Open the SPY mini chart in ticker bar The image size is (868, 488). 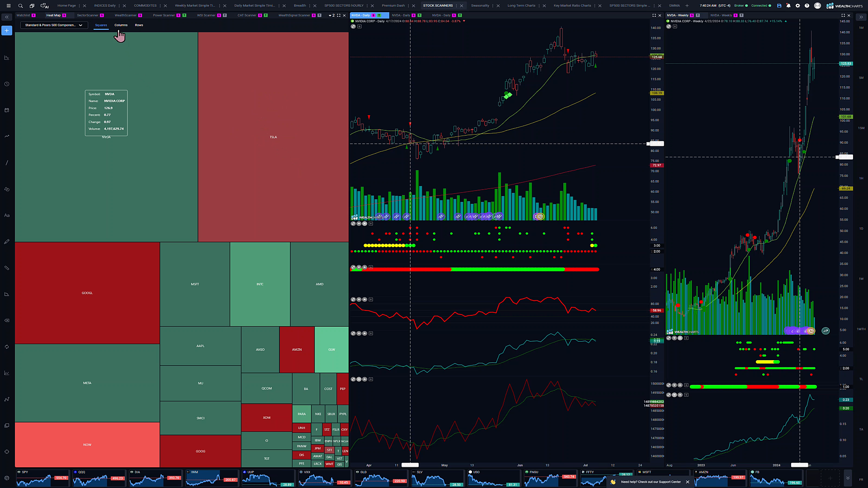coord(42,478)
